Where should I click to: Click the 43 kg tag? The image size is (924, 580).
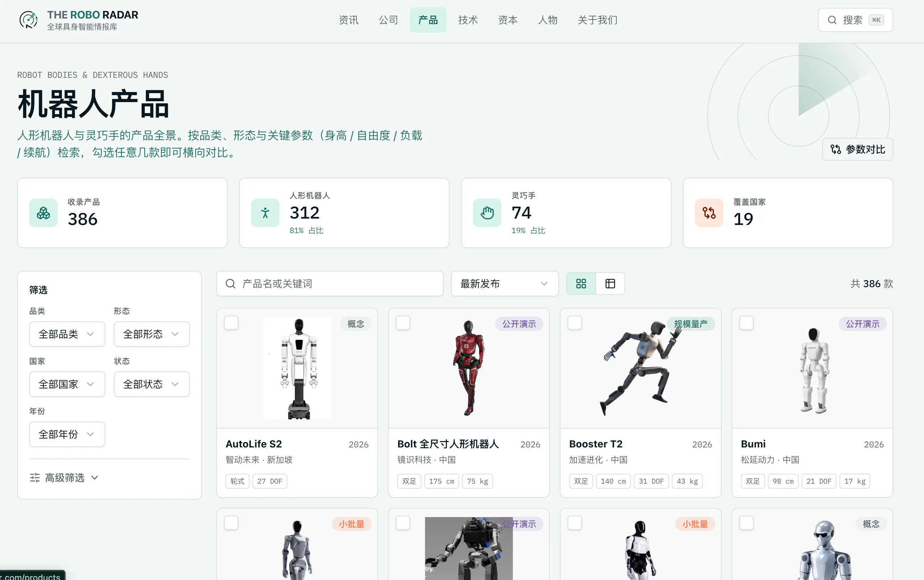(687, 481)
